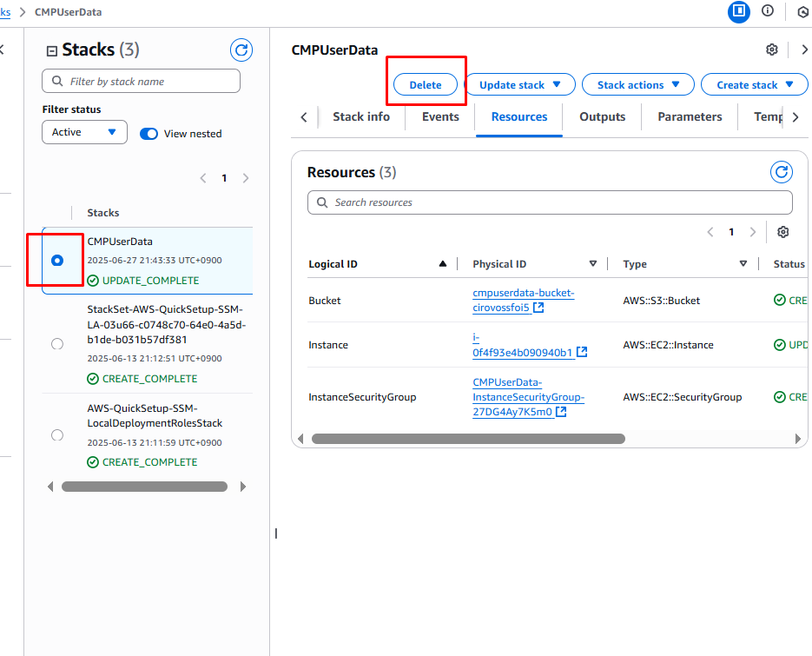Toggle the View nested switch

[x=149, y=134]
